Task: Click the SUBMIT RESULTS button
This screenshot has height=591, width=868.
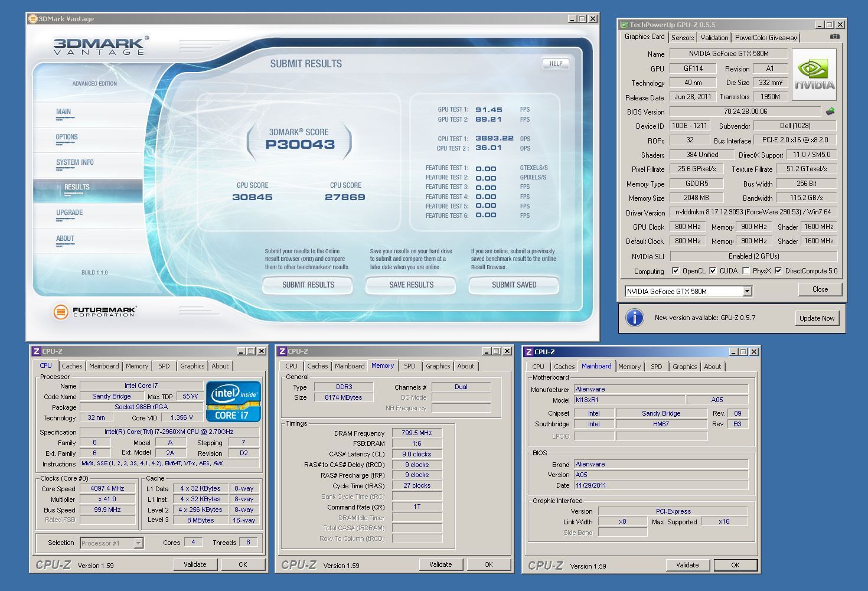Action: pyautogui.click(x=308, y=285)
